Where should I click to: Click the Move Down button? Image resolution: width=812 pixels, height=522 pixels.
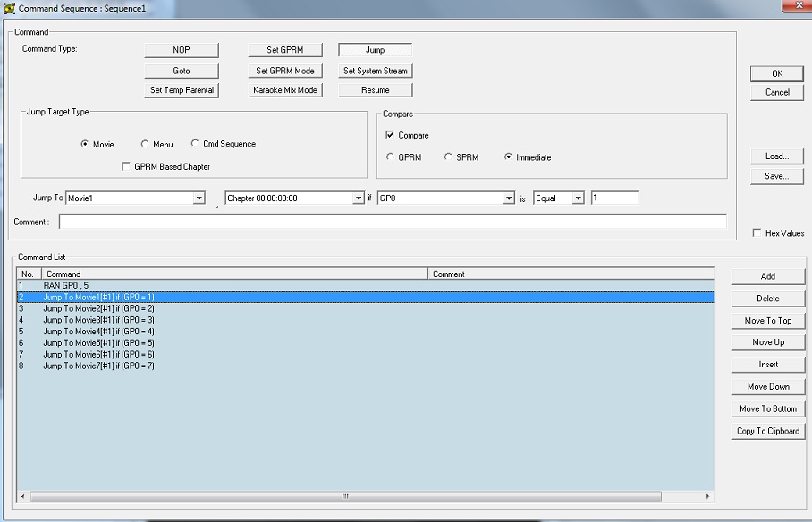(768, 387)
